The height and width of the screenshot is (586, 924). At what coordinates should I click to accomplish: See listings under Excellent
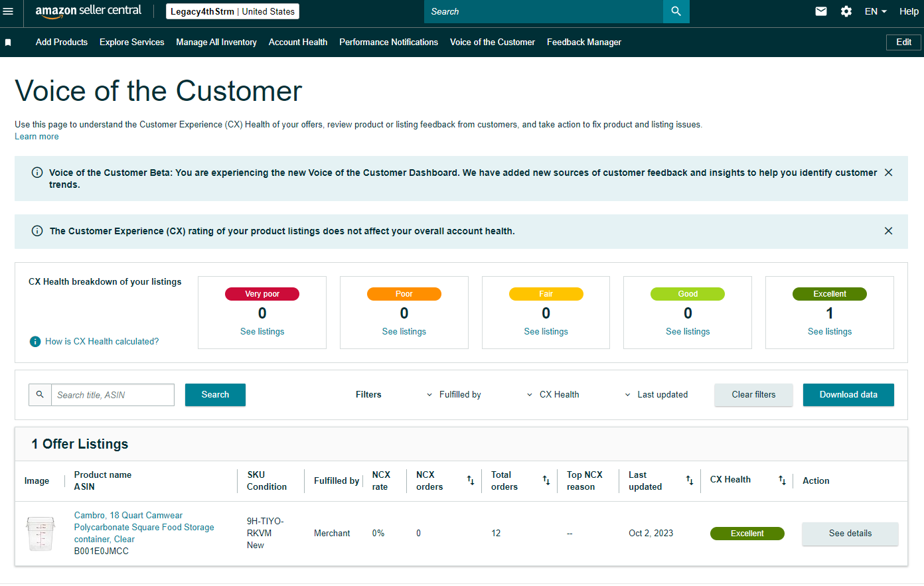pos(830,332)
